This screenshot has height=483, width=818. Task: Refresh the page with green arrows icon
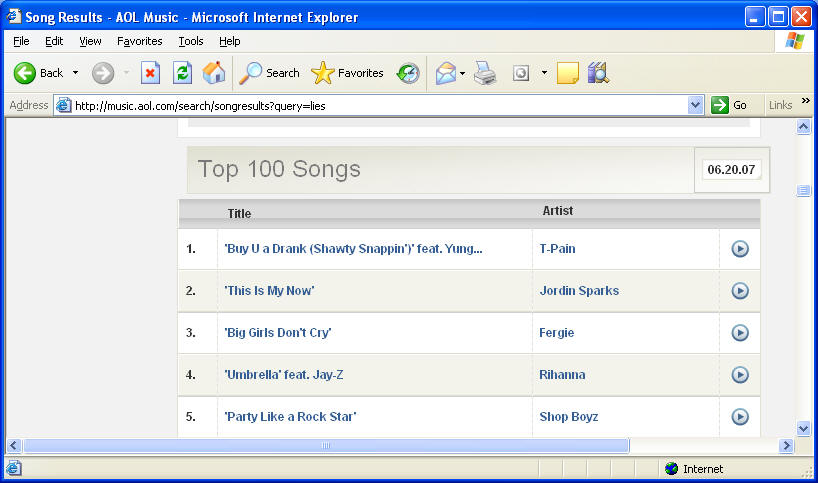[183, 73]
